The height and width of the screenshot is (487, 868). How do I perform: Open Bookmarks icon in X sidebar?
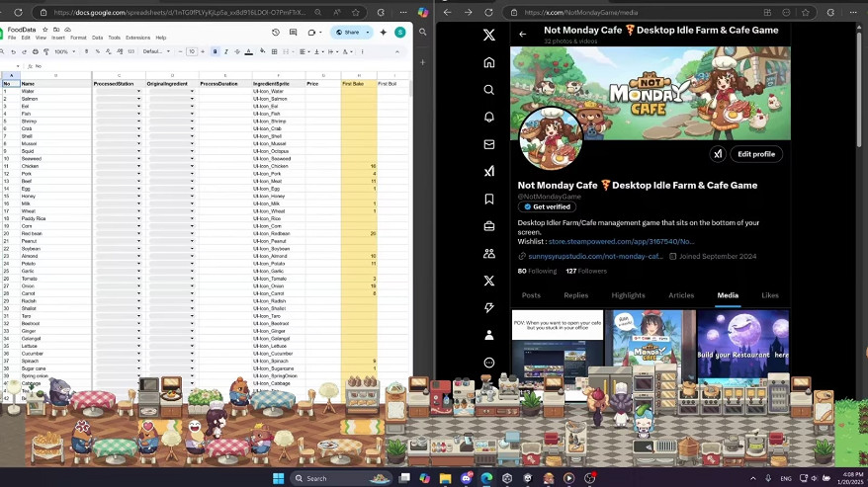pyautogui.click(x=488, y=199)
